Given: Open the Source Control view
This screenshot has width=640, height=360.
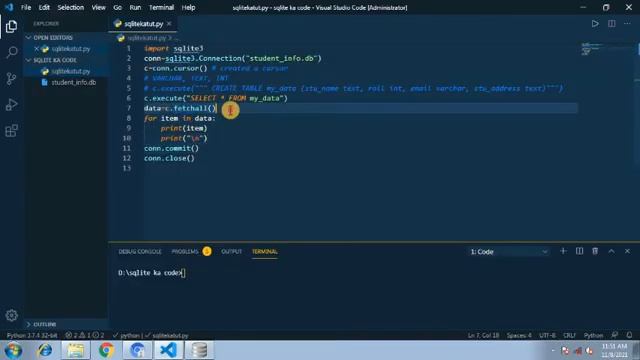Looking at the screenshot, I should pos(11,78).
